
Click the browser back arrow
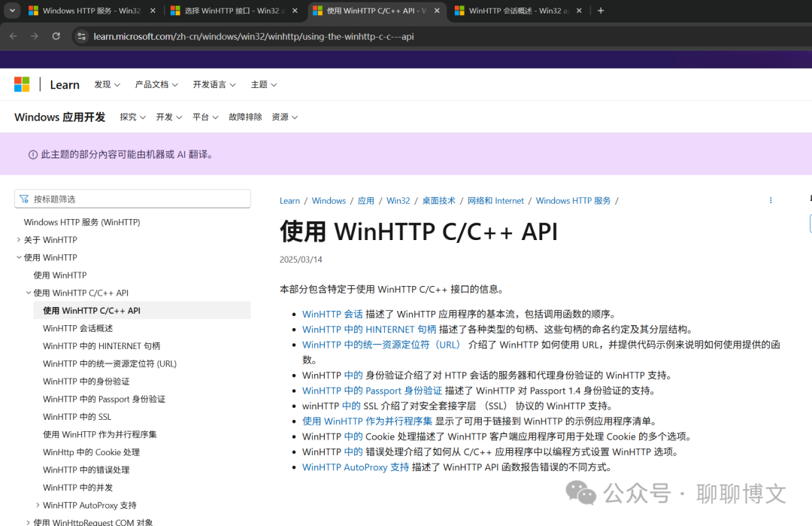pyautogui.click(x=14, y=36)
